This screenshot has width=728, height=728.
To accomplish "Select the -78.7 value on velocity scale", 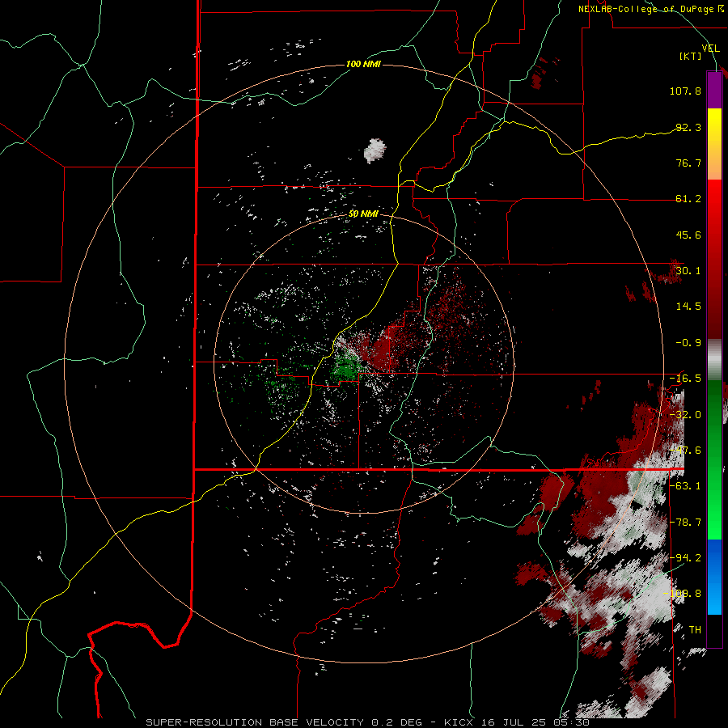I will 685,523.
